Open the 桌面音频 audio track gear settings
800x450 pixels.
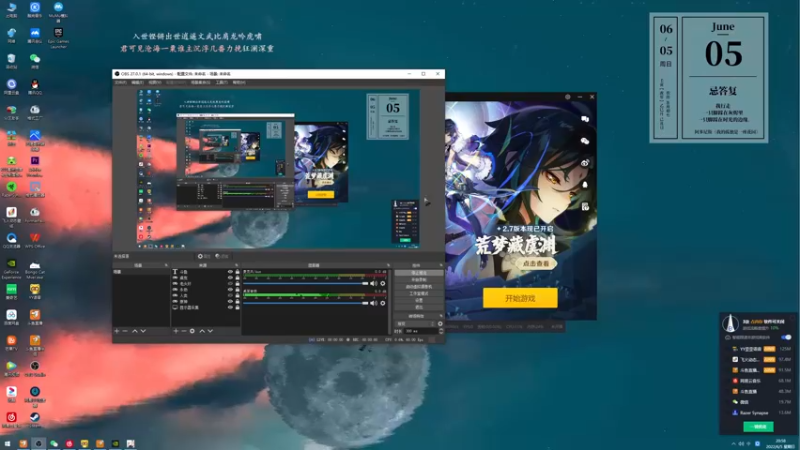383,303
